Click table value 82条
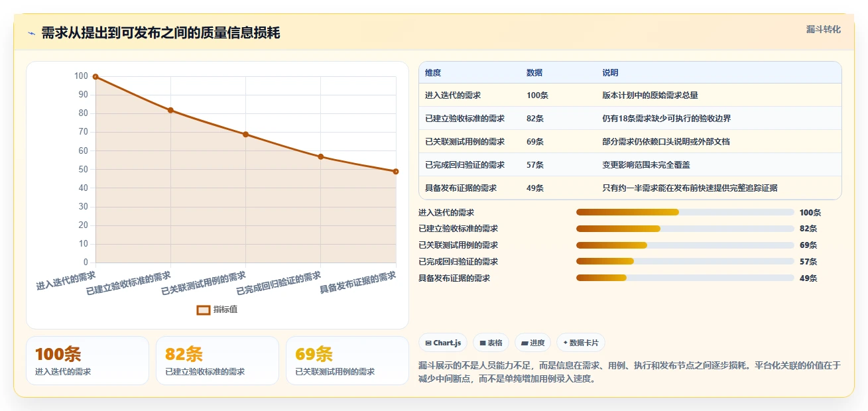The width and height of the screenshot is (868, 411). (x=535, y=119)
